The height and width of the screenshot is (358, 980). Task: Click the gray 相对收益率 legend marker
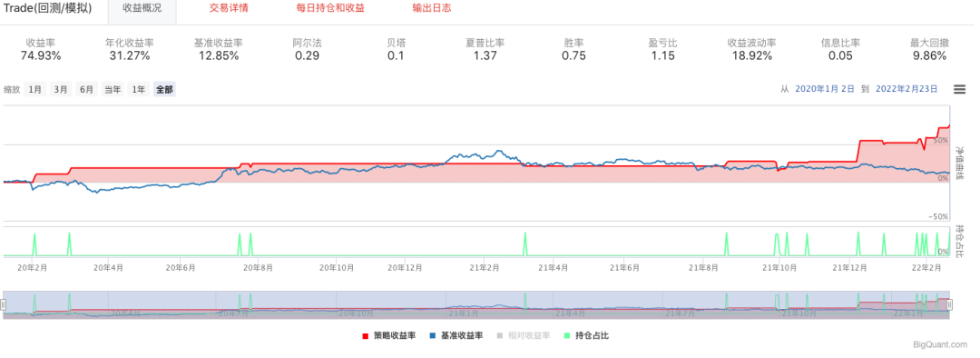[x=499, y=336]
